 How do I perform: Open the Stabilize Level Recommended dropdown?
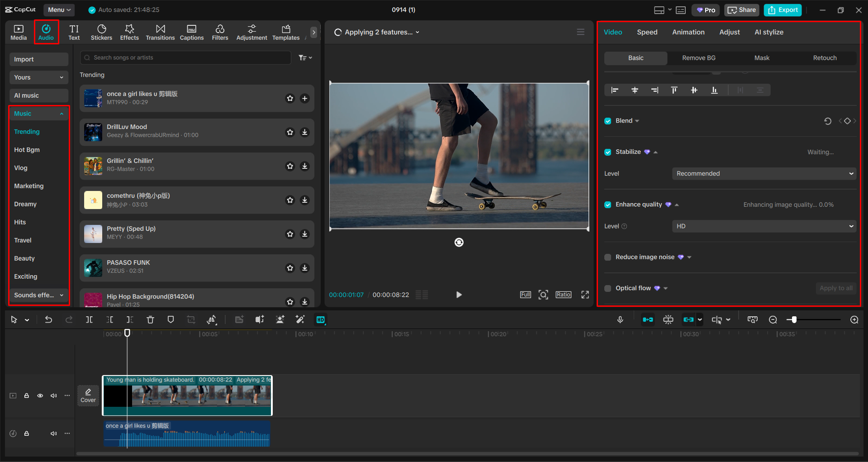[764, 173]
